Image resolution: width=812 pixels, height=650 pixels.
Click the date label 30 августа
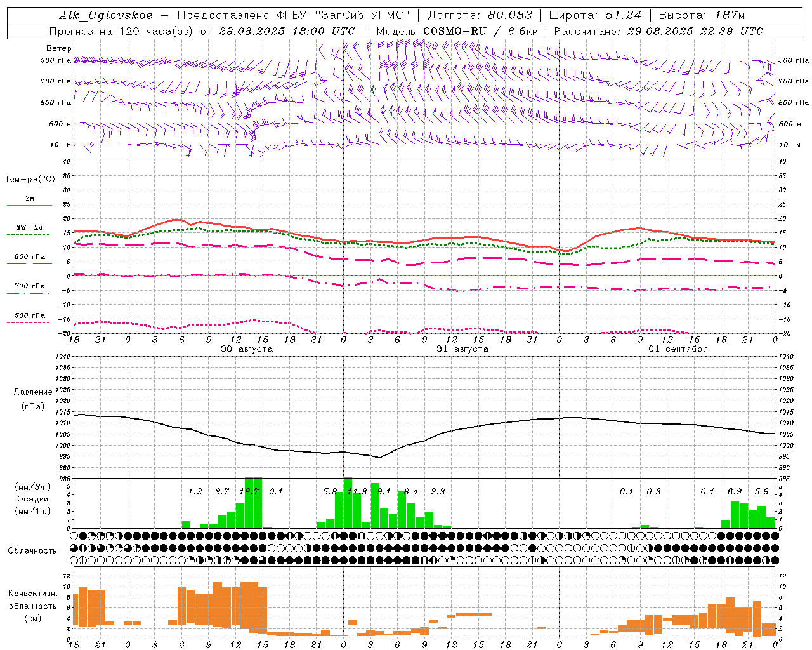pyautogui.click(x=247, y=349)
